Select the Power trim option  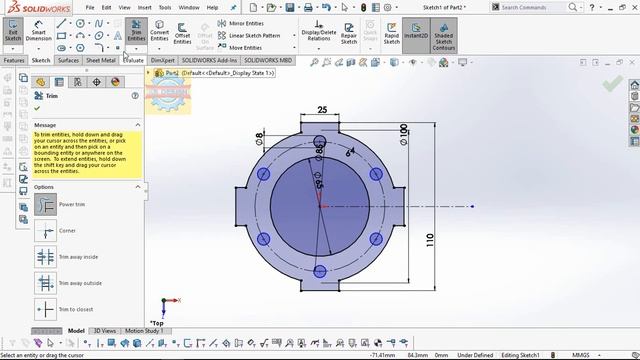tap(45, 204)
